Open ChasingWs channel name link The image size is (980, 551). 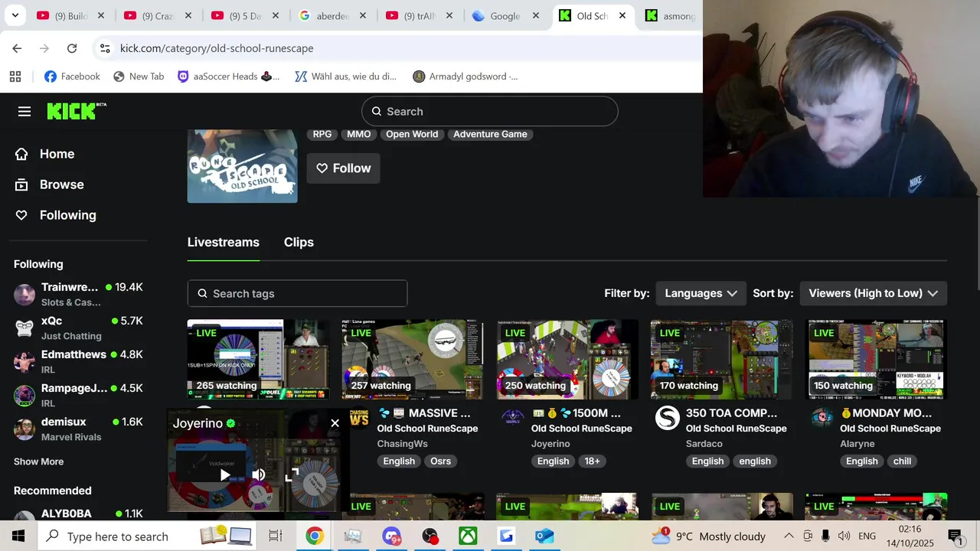[402, 444]
